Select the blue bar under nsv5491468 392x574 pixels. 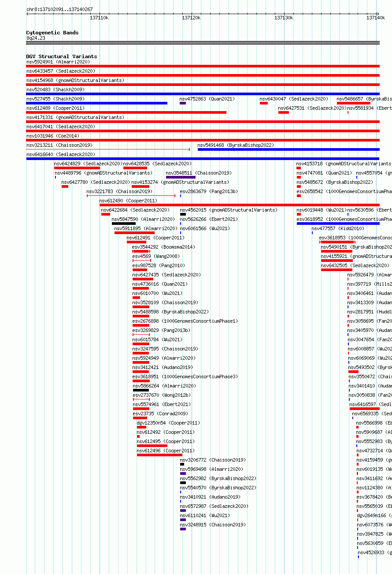tap(288, 149)
